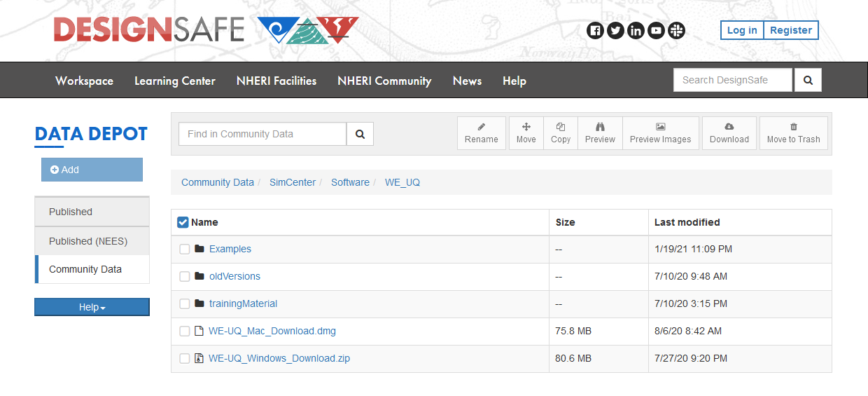The height and width of the screenshot is (396, 868).
Task: Select the Published (NEES) sidebar tab
Action: click(92, 241)
